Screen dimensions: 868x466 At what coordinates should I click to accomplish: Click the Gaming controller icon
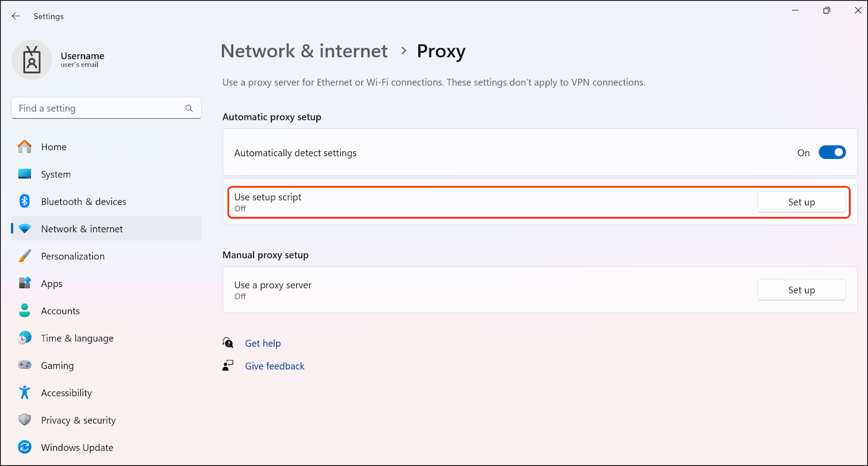coord(25,365)
